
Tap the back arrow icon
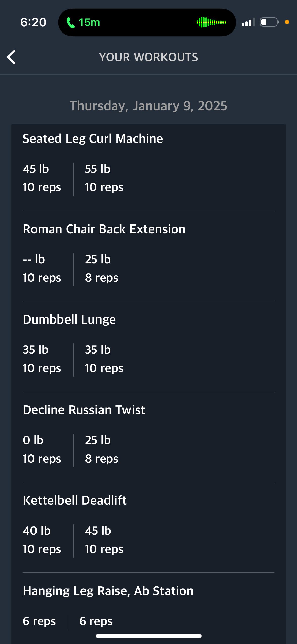pyautogui.click(x=11, y=57)
